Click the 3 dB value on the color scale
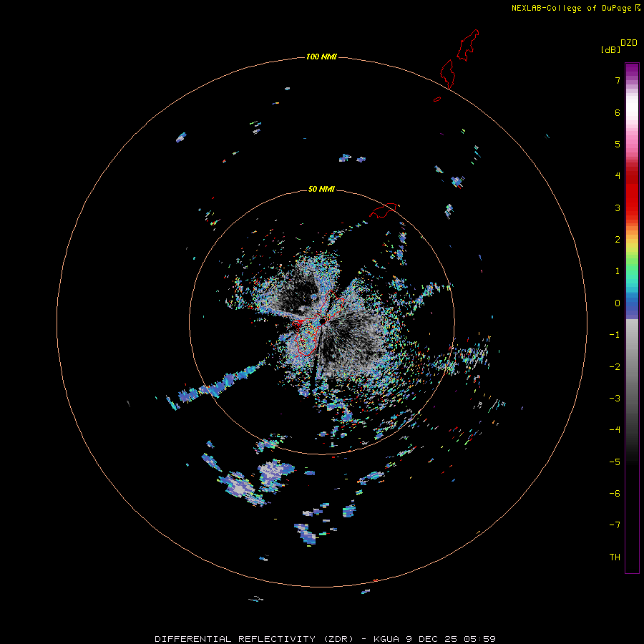The image size is (644, 644). (x=618, y=208)
